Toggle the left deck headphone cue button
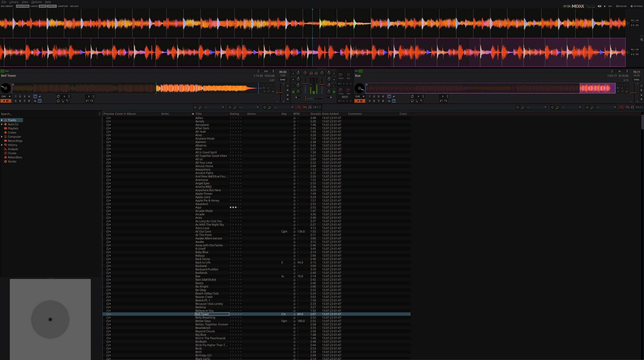Image resolution: width=644 pixels, height=360 pixels. [x=311, y=73]
